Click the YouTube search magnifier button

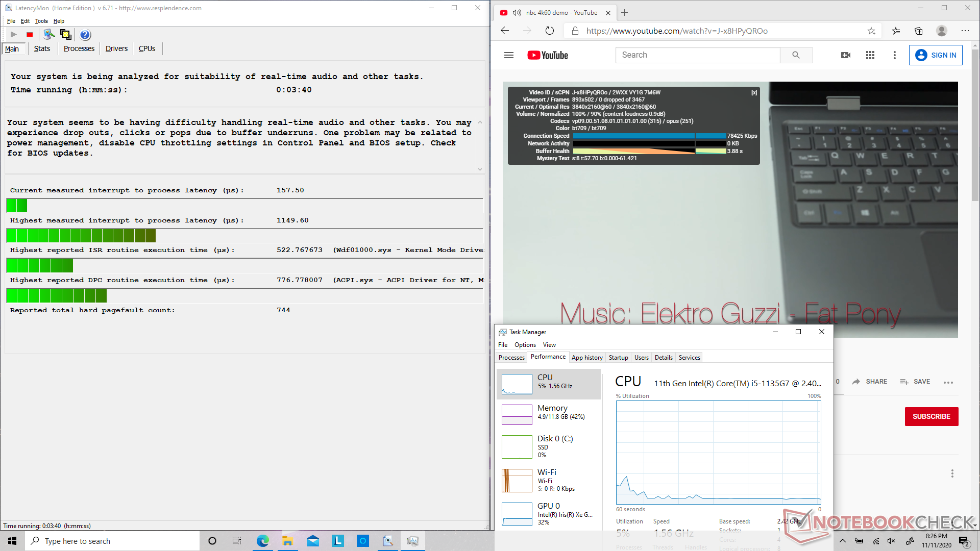[x=796, y=55]
